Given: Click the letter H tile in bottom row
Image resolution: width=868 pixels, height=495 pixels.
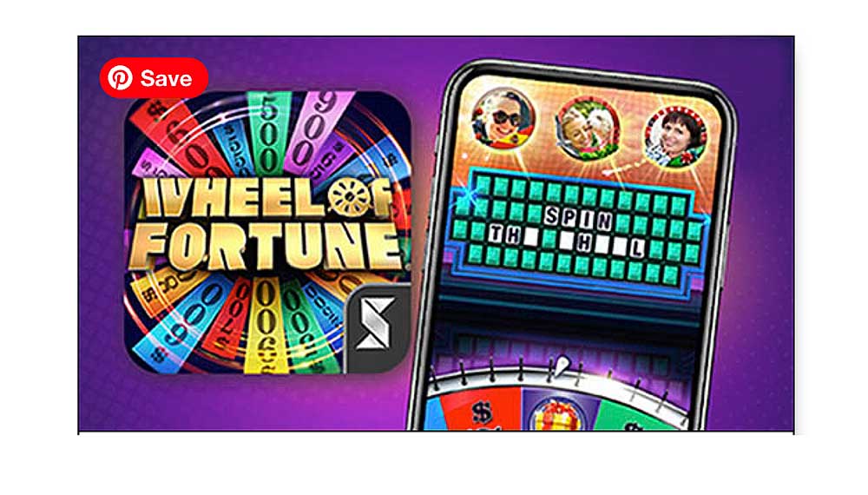Looking at the screenshot, I should click(x=583, y=244).
